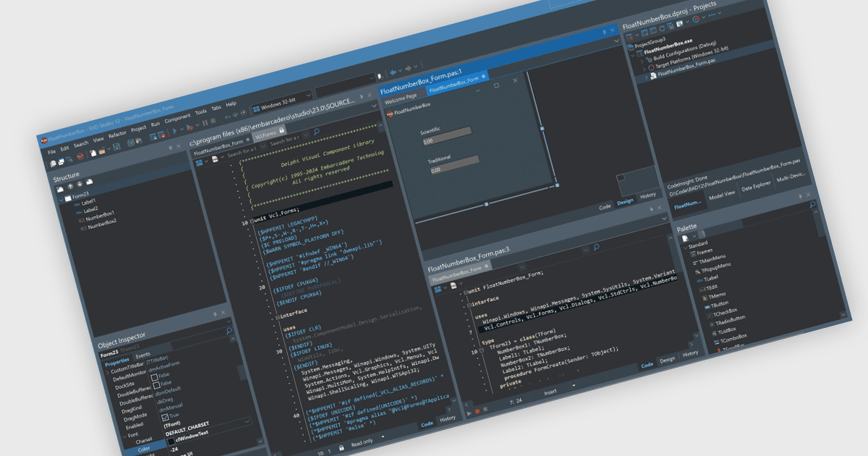Open the Component menu
This screenshot has width=868, height=456.
coord(177,117)
